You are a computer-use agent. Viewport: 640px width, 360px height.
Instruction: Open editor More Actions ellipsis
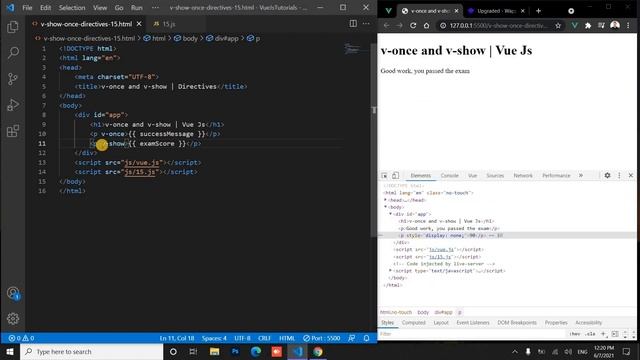click(x=366, y=24)
